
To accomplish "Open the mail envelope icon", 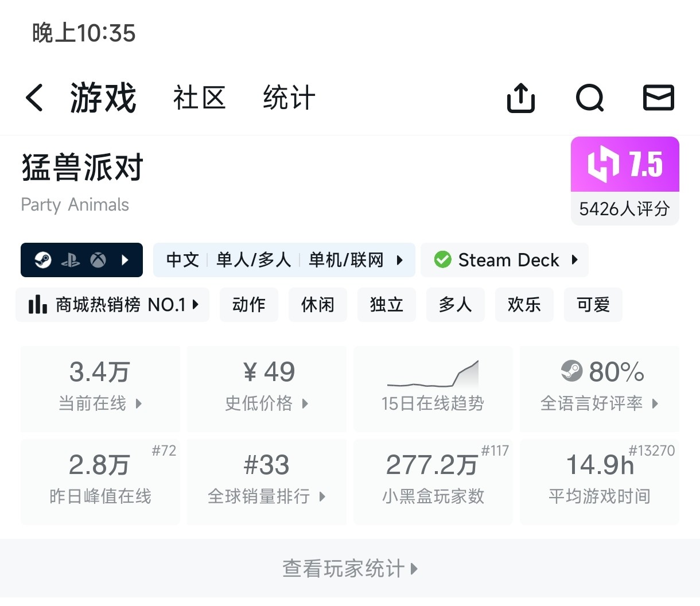I will (x=658, y=97).
